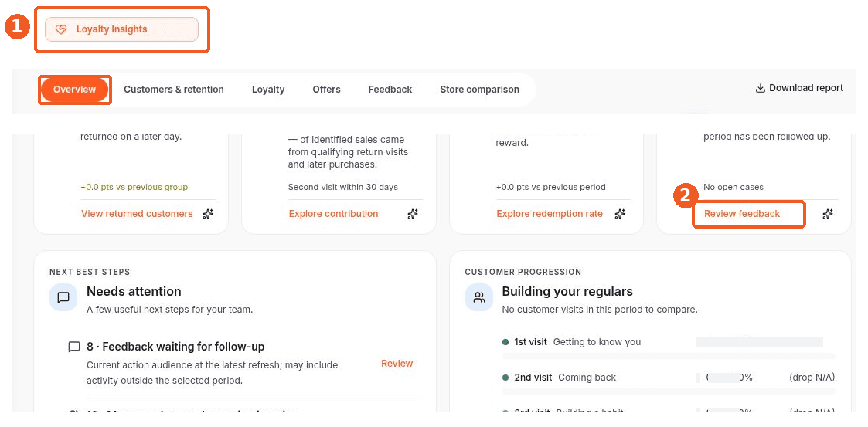This screenshot has width=868, height=427.
Task: Click the 'Needs attention' heading
Action: (x=134, y=292)
